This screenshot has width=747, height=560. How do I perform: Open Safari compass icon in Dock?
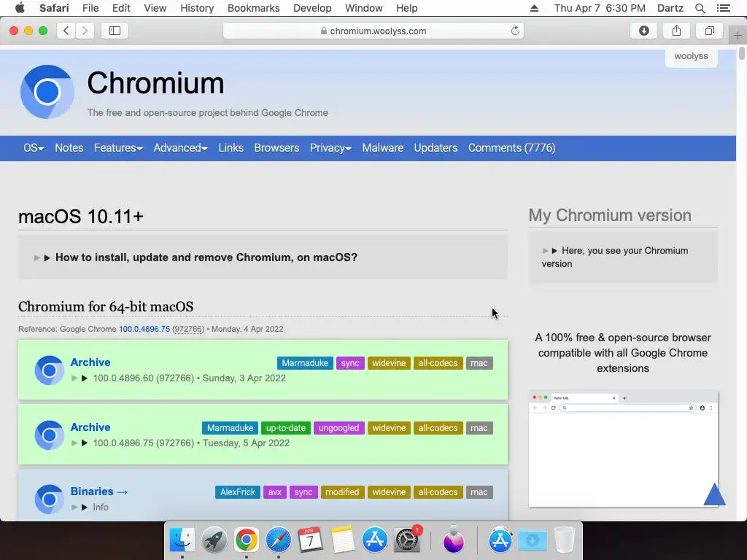(278, 540)
